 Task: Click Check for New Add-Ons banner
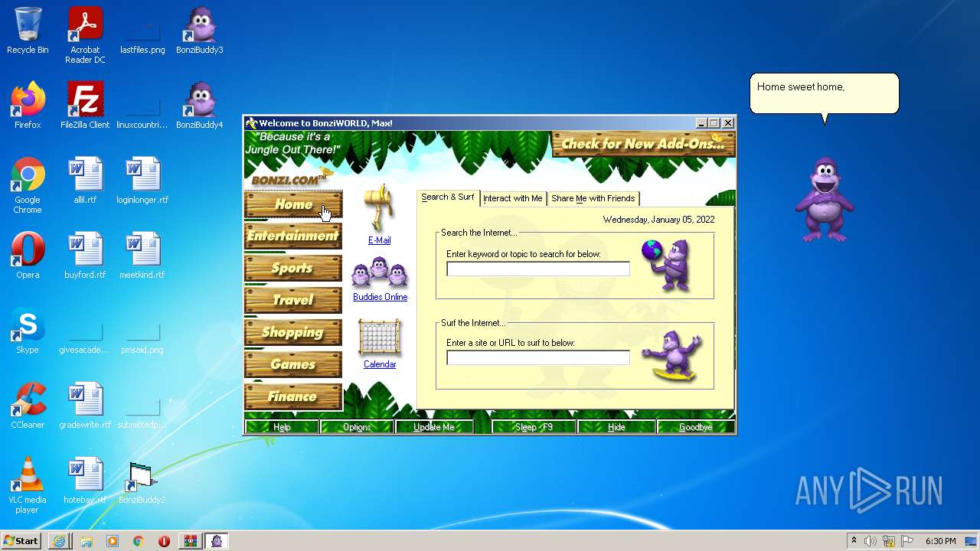pos(643,144)
